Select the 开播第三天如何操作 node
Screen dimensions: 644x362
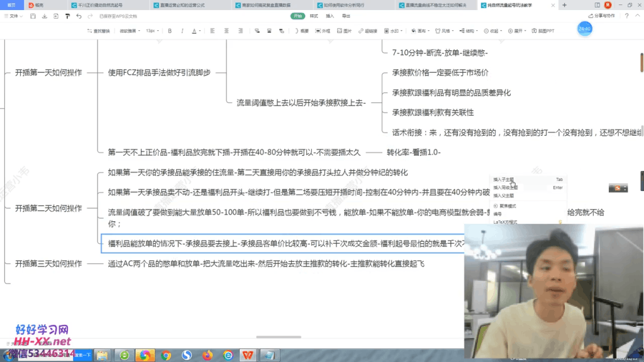(48, 263)
